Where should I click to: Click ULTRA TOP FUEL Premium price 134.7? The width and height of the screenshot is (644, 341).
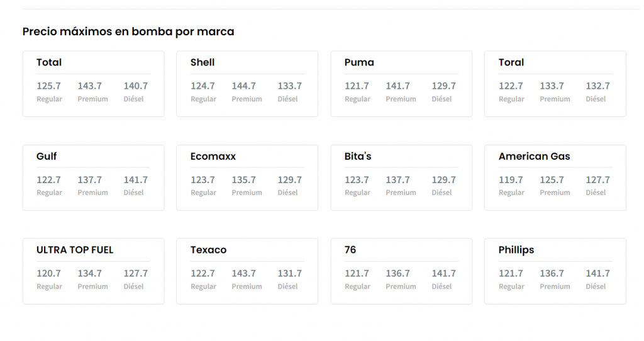[x=89, y=274]
